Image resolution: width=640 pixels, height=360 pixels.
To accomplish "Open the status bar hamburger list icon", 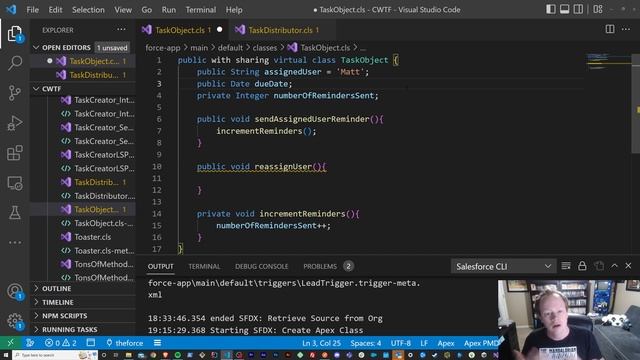I will tap(158, 343).
